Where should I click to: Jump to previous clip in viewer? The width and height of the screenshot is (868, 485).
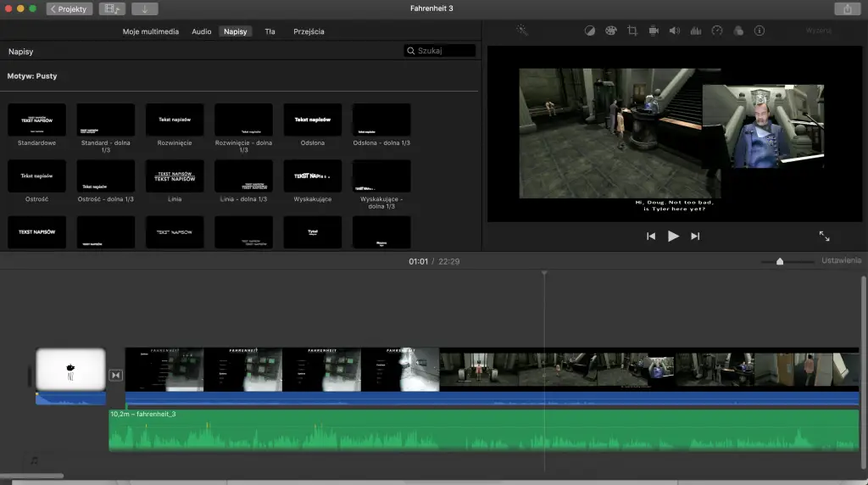coord(651,237)
